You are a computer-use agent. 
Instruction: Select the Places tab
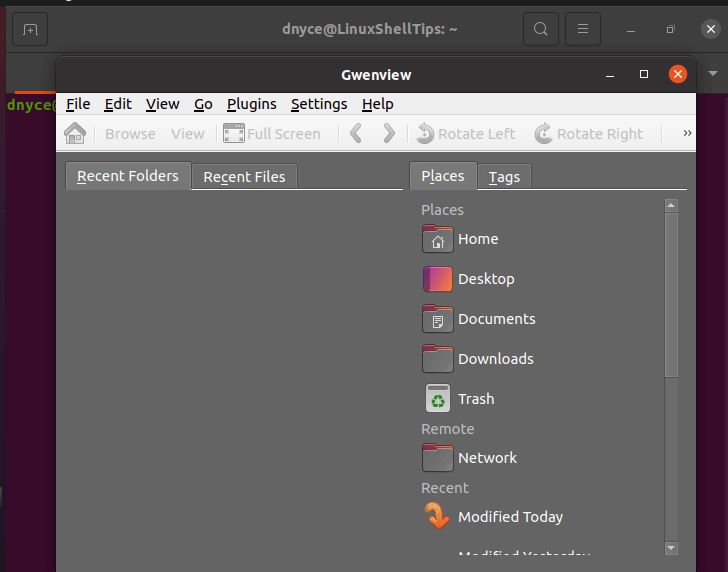(x=443, y=176)
